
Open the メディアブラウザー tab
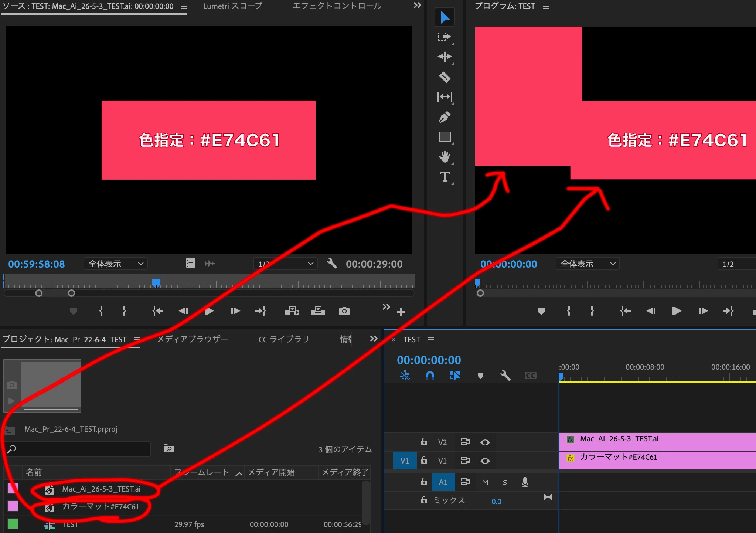click(x=192, y=339)
